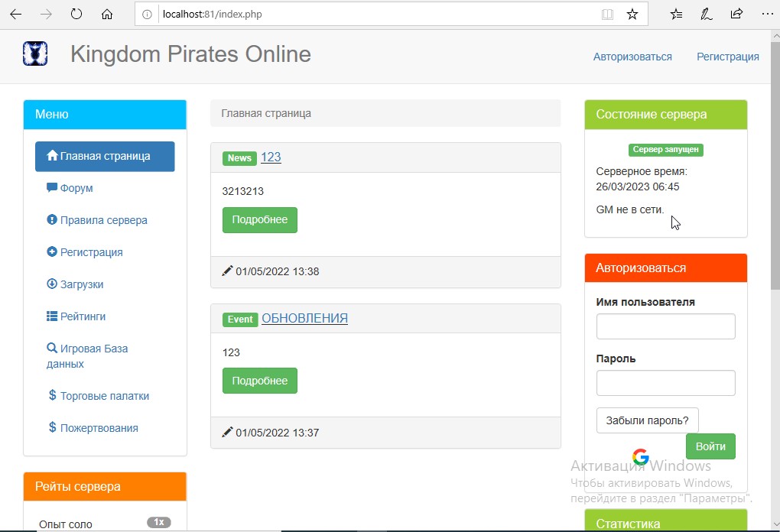Click the Забыли пароль? button
The width and height of the screenshot is (780, 532).
pyautogui.click(x=647, y=420)
